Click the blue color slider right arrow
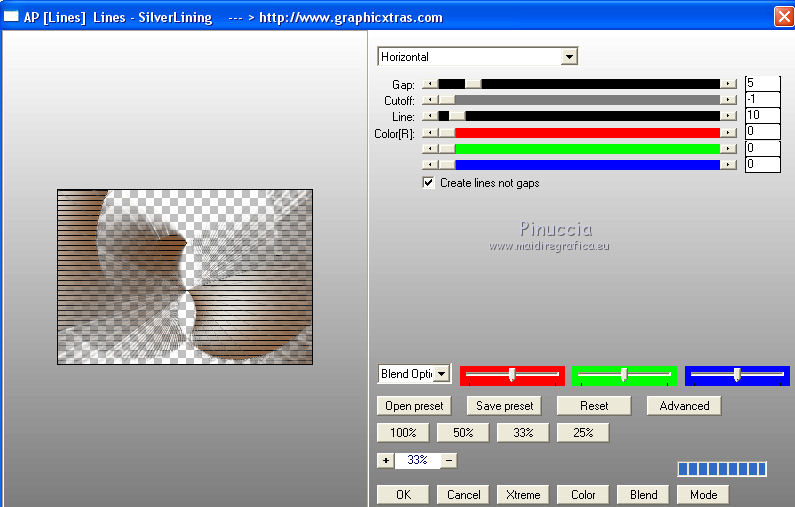The width and height of the screenshot is (795, 507). pyautogui.click(x=728, y=165)
